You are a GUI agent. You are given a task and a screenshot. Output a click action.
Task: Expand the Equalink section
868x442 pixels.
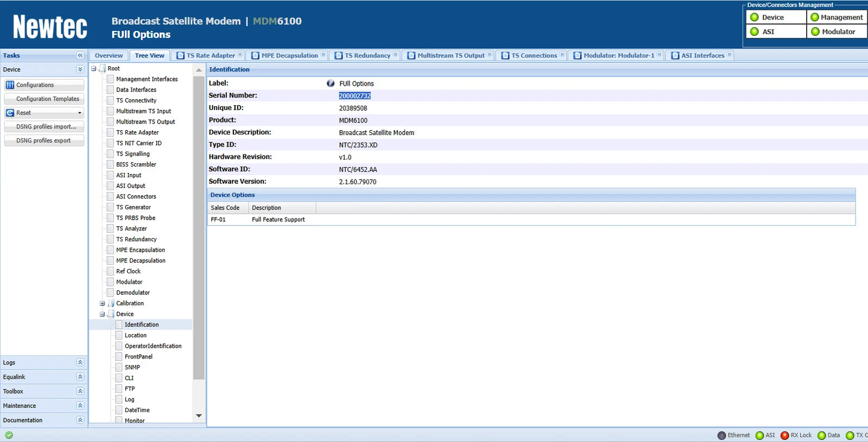pyautogui.click(x=80, y=376)
